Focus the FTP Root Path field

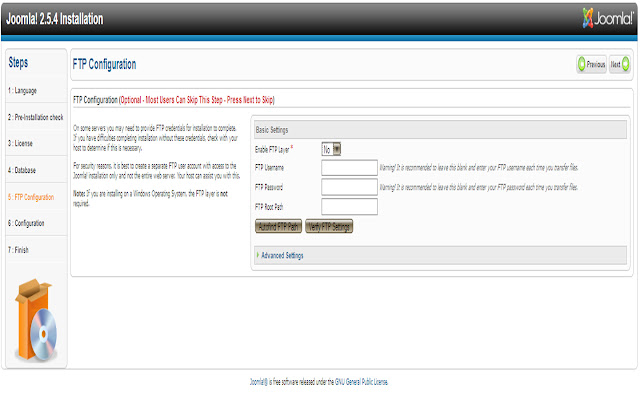click(349, 207)
